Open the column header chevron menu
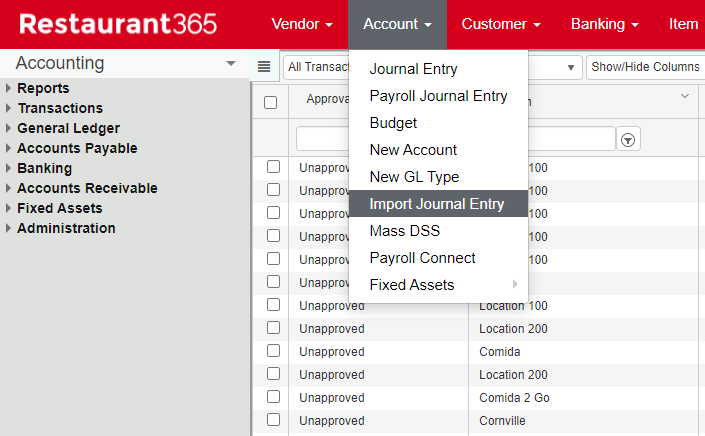705x436 pixels. point(684,96)
